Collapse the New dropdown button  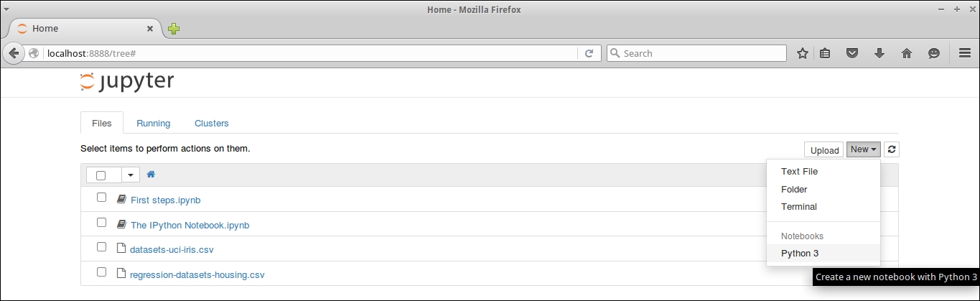pos(863,149)
